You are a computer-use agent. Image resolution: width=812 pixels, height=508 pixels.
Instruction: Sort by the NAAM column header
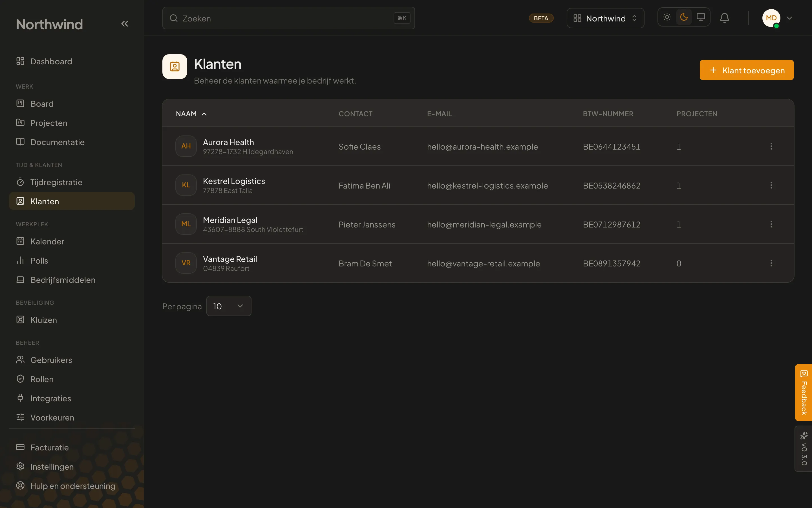click(x=191, y=114)
